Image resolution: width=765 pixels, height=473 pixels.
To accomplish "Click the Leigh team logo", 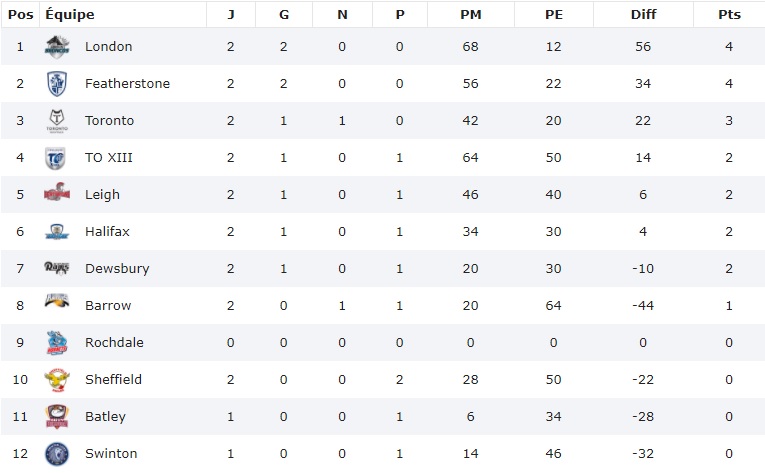I will point(57,194).
